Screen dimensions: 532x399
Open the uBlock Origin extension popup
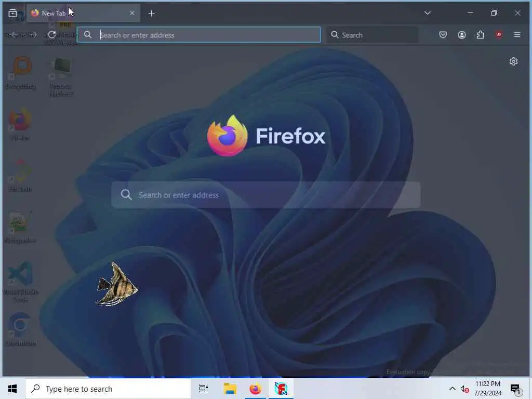click(498, 35)
